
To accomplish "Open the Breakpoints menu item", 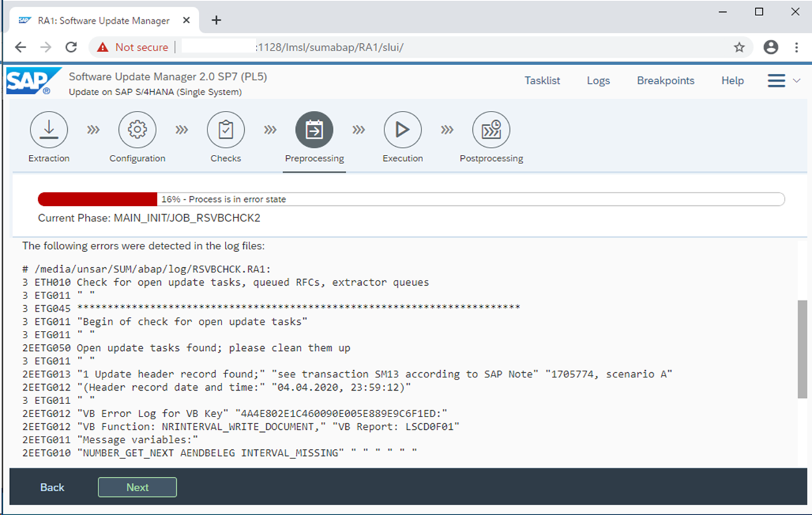I will click(665, 80).
